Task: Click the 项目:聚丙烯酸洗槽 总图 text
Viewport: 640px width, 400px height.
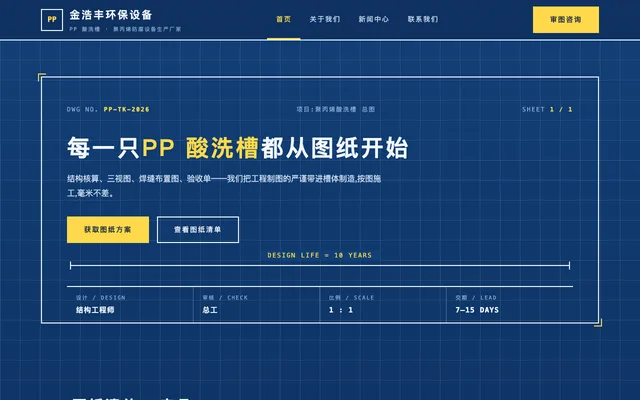Action: click(336, 109)
